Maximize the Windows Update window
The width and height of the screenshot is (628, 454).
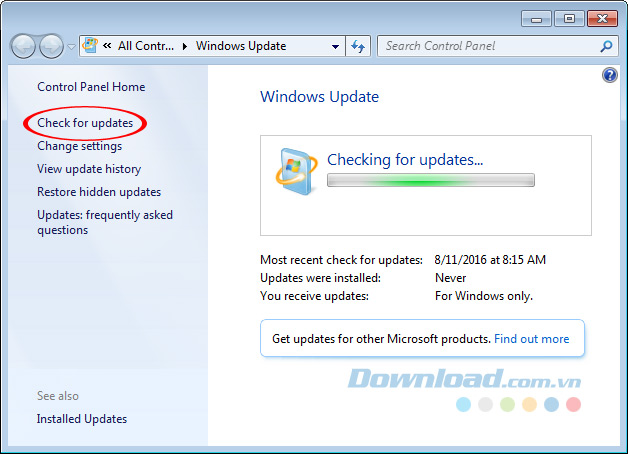[x=569, y=19]
